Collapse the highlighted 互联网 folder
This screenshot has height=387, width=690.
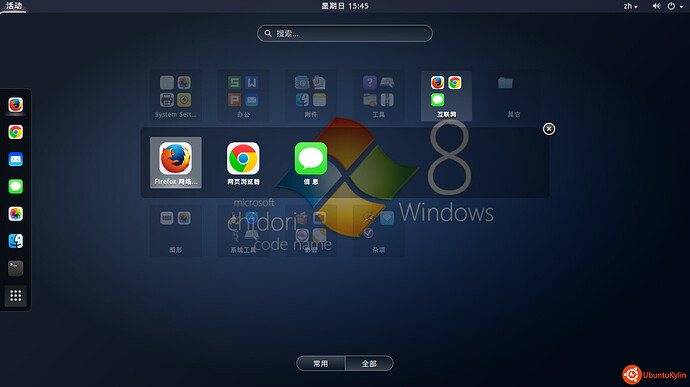point(446,96)
